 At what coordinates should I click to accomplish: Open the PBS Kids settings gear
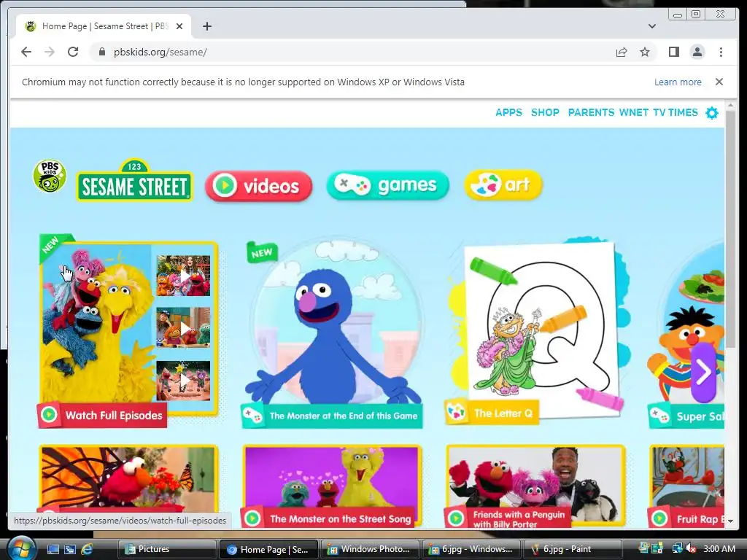click(712, 113)
